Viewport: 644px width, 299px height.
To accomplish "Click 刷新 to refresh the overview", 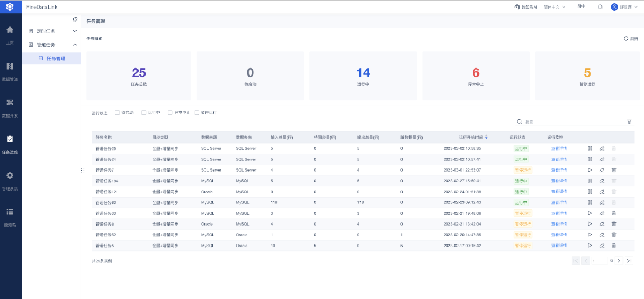I will click(631, 39).
